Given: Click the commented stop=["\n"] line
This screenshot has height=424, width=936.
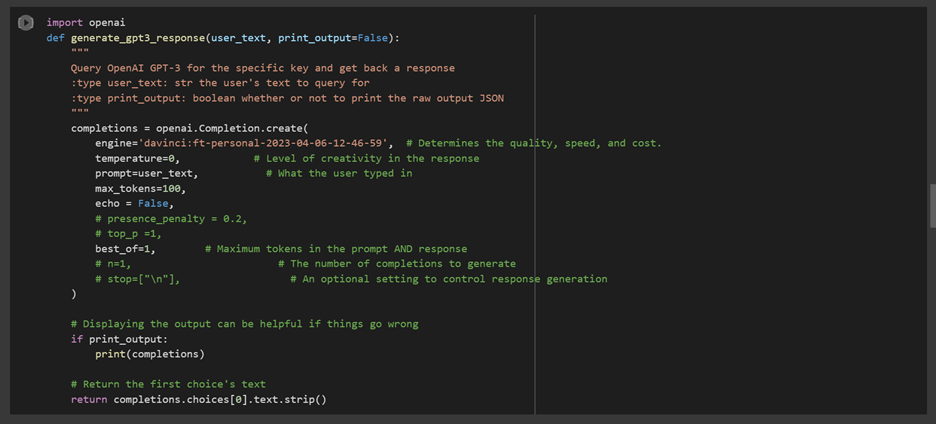Looking at the screenshot, I should coord(137,279).
